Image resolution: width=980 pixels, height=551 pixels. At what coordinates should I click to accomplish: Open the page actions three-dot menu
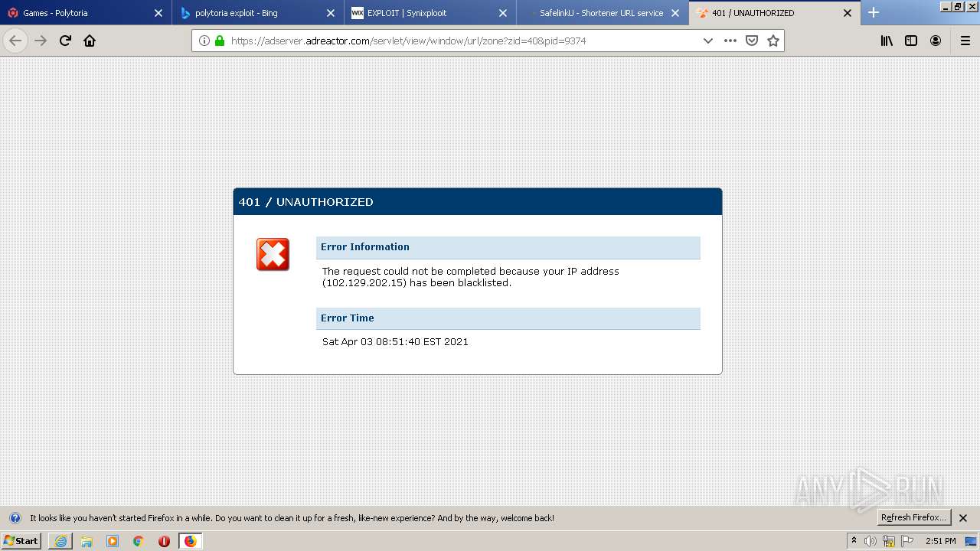(730, 41)
